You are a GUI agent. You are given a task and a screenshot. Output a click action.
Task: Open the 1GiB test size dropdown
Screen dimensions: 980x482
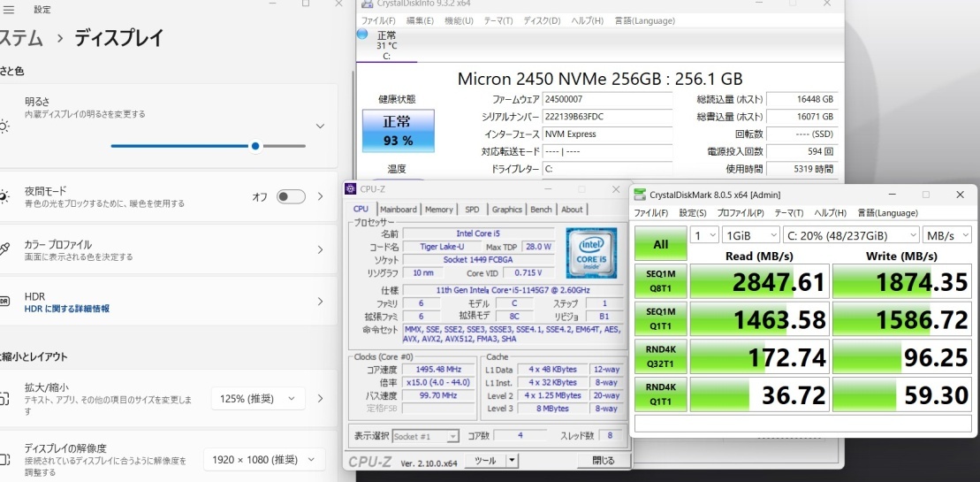pyautogui.click(x=750, y=235)
